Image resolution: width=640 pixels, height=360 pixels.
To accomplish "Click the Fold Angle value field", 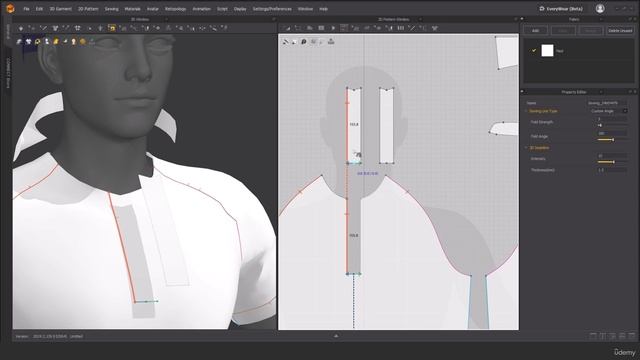I will tap(612, 133).
